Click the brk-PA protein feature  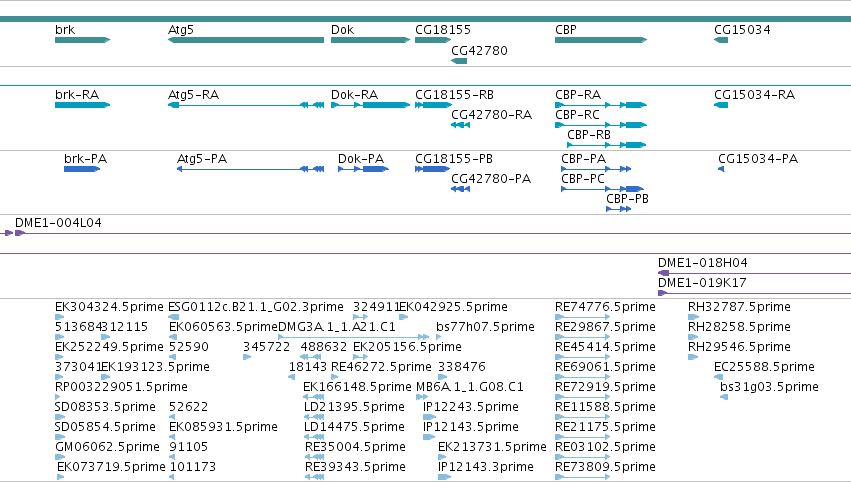82,169
